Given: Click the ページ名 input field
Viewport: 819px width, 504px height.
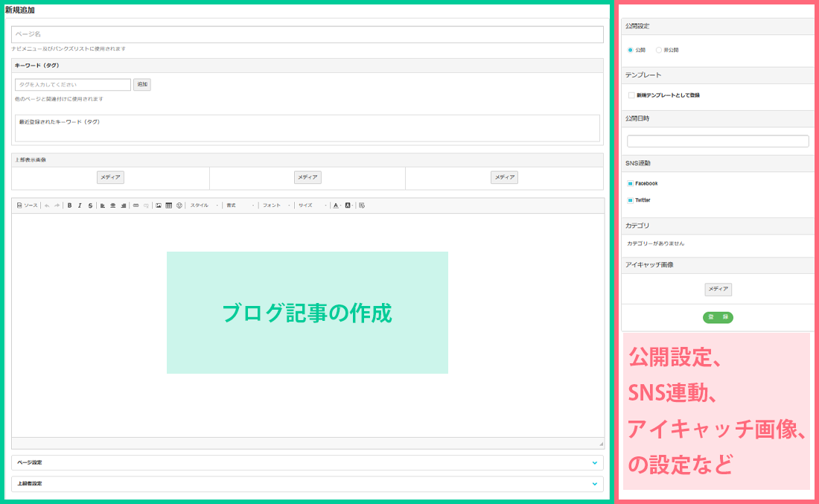Looking at the screenshot, I should click(307, 34).
